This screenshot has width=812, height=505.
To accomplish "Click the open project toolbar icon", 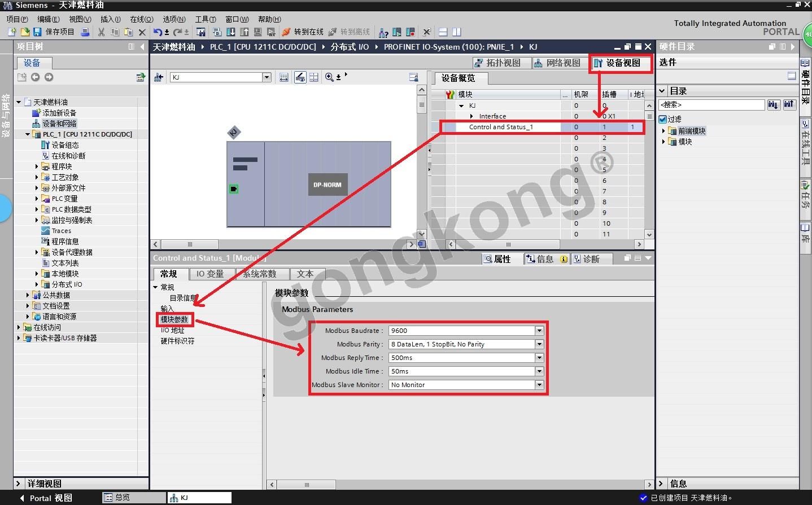I will tap(25, 32).
